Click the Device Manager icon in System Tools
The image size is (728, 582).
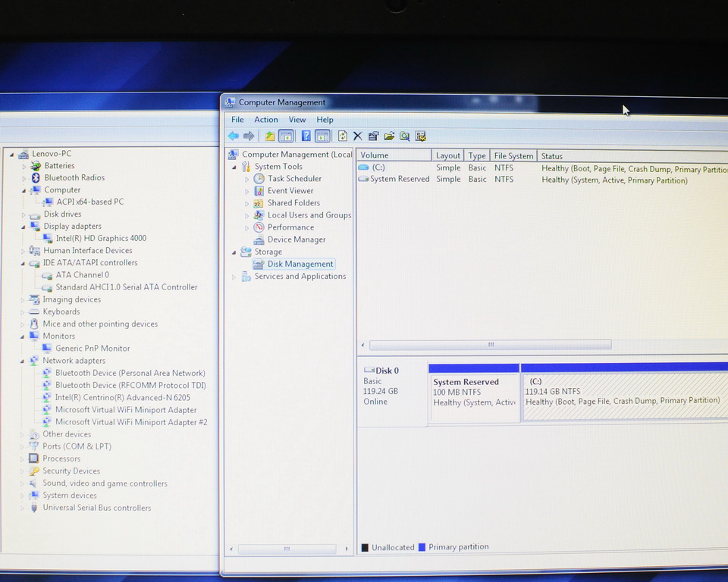click(x=259, y=239)
